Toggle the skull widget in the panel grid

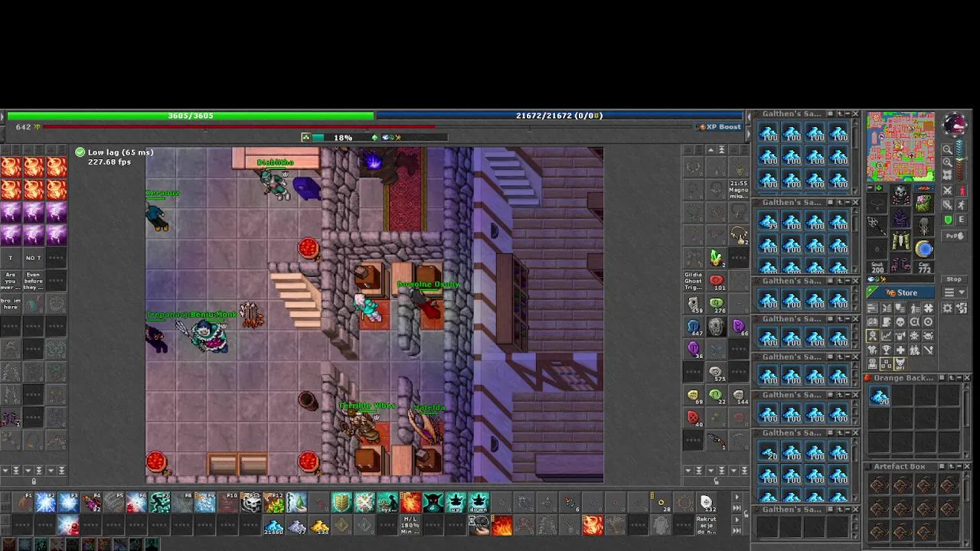pyautogui.click(x=900, y=322)
